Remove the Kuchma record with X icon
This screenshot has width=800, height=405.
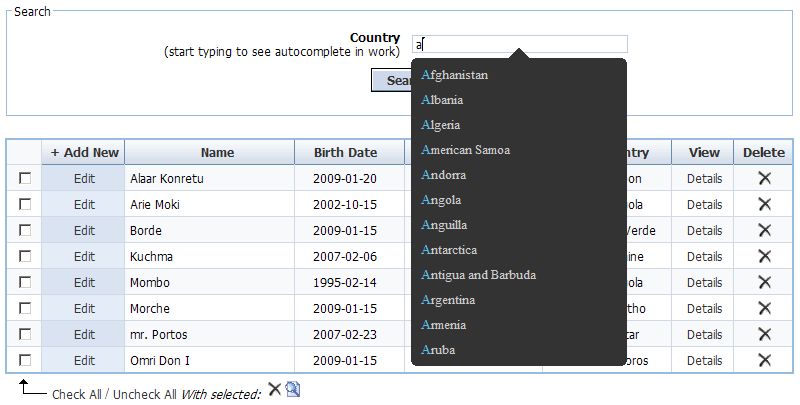[764, 256]
